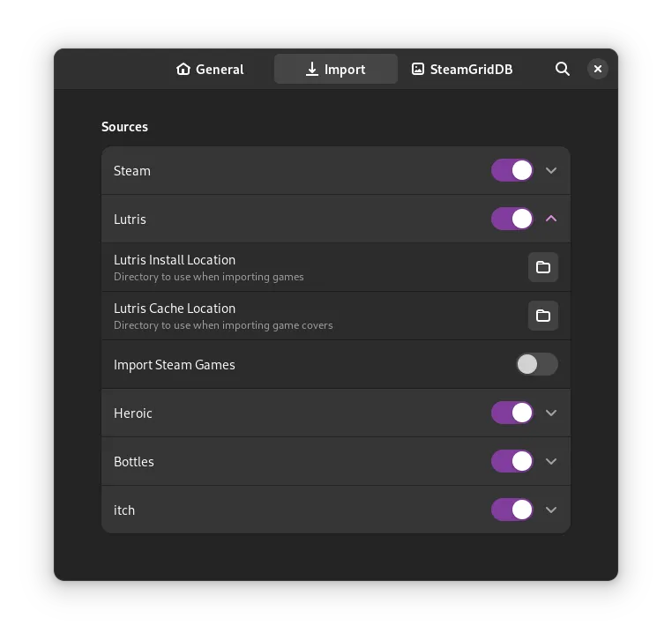The image size is (672, 640).
Task: Browse folder for Lutris Install Location
Action: (x=543, y=267)
